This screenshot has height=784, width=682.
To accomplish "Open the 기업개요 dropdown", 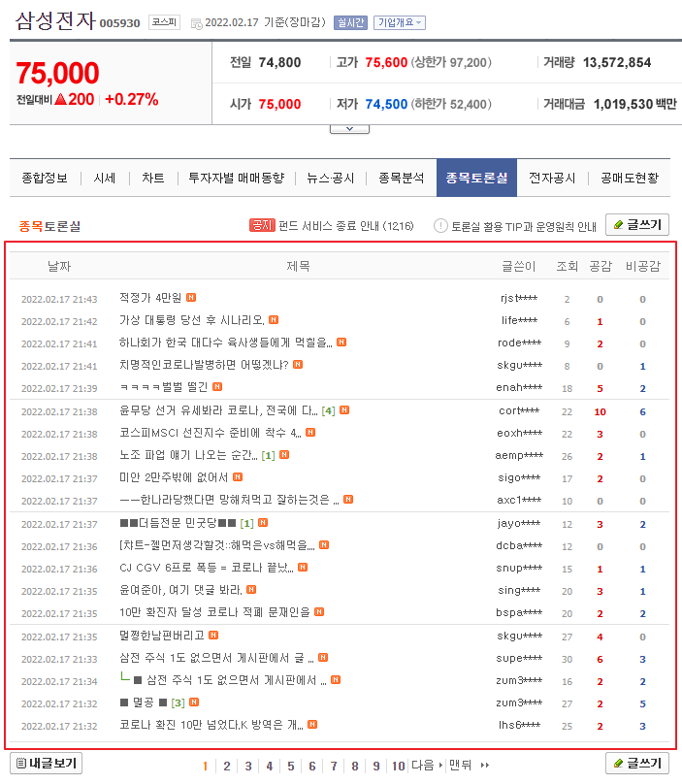I will pos(399,23).
